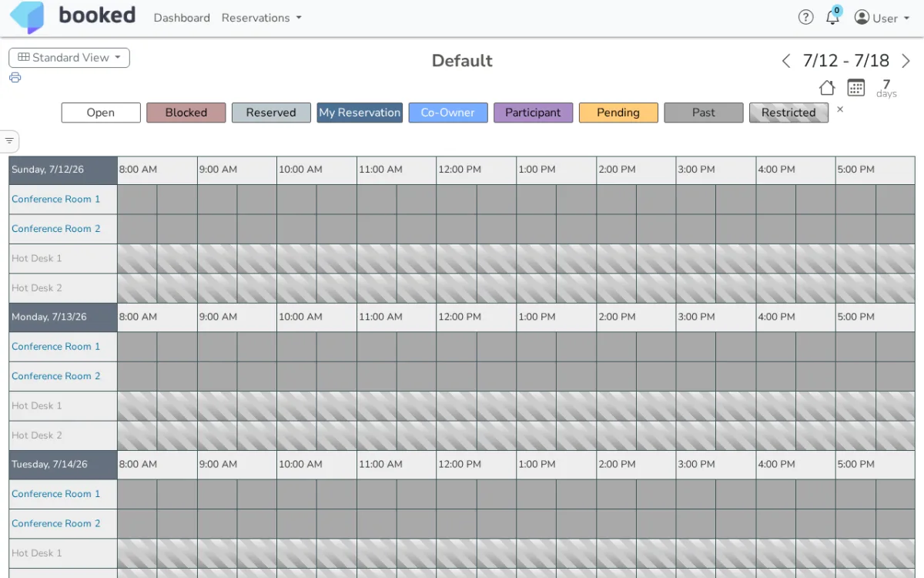
Task: Select Hot Desk 2 under Monday 7/13/26
Action: (37, 435)
